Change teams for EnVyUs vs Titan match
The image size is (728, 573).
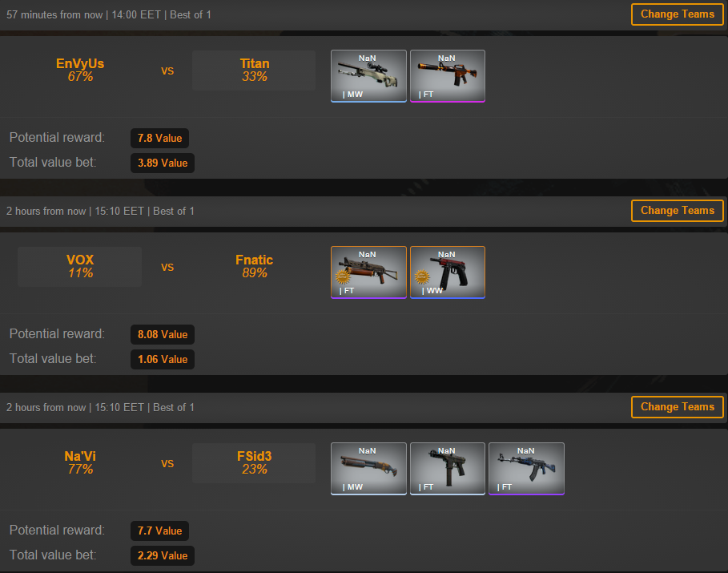(678, 14)
